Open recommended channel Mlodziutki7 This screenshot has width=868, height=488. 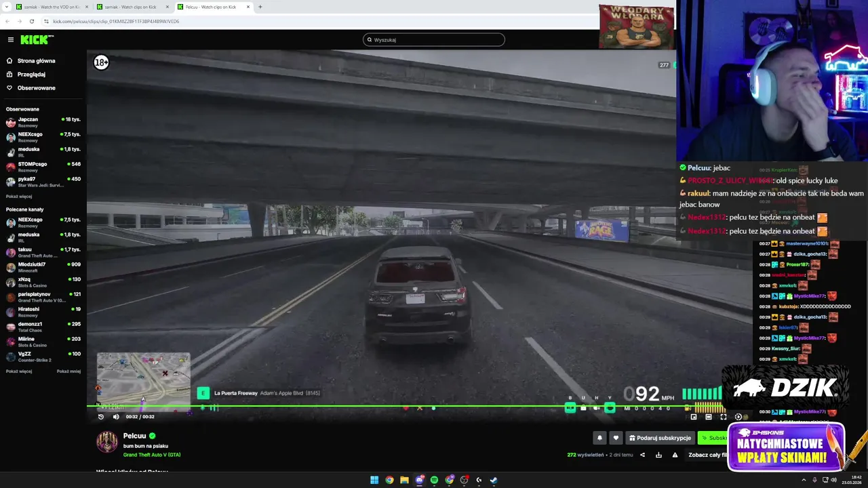click(x=43, y=267)
